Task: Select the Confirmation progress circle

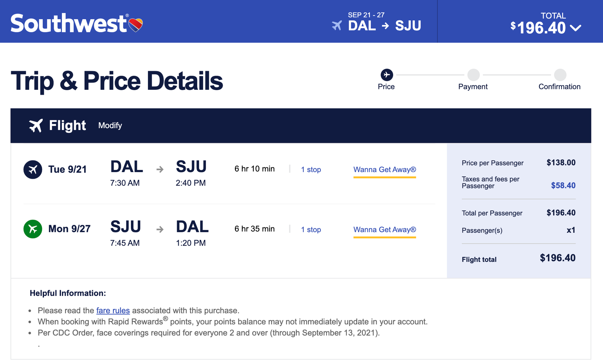Action: (x=560, y=75)
